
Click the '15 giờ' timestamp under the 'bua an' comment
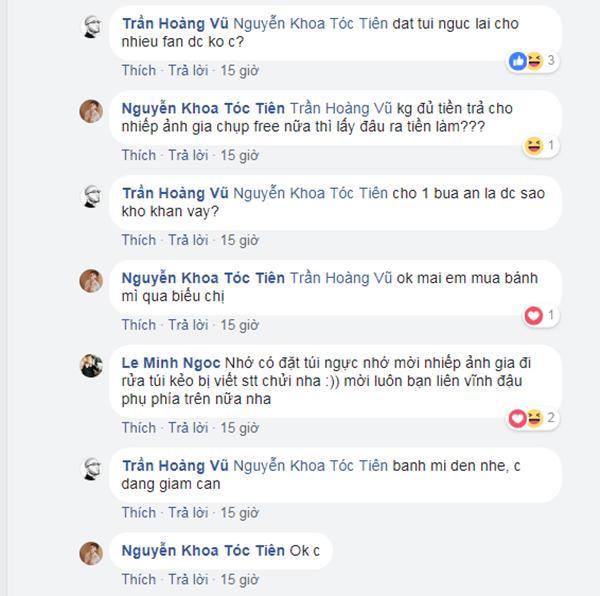tap(240, 240)
